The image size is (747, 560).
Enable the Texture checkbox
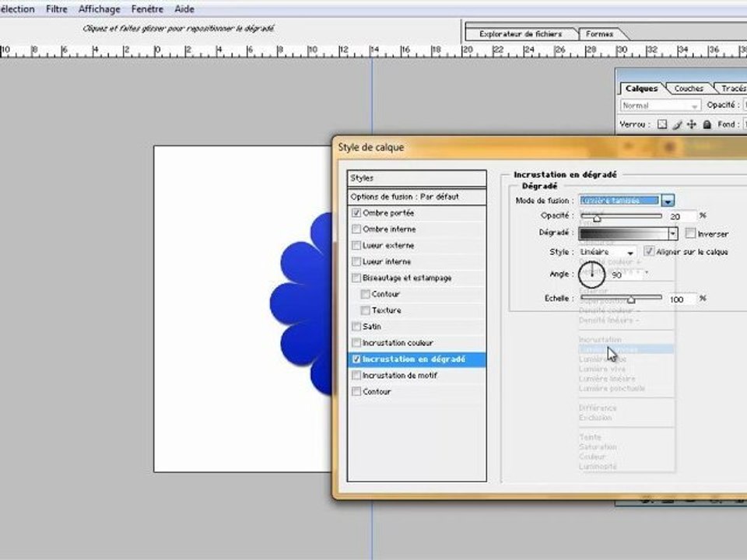(366, 310)
